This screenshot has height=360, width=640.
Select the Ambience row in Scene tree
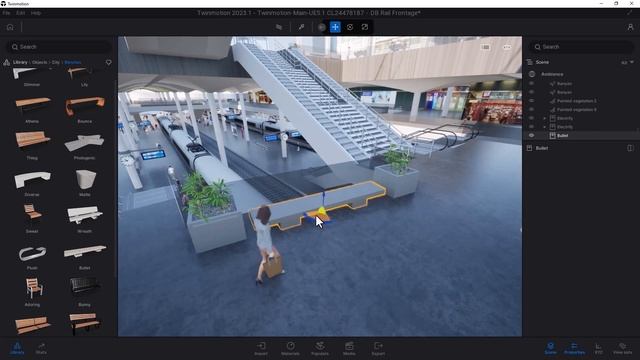tap(552, 74)
